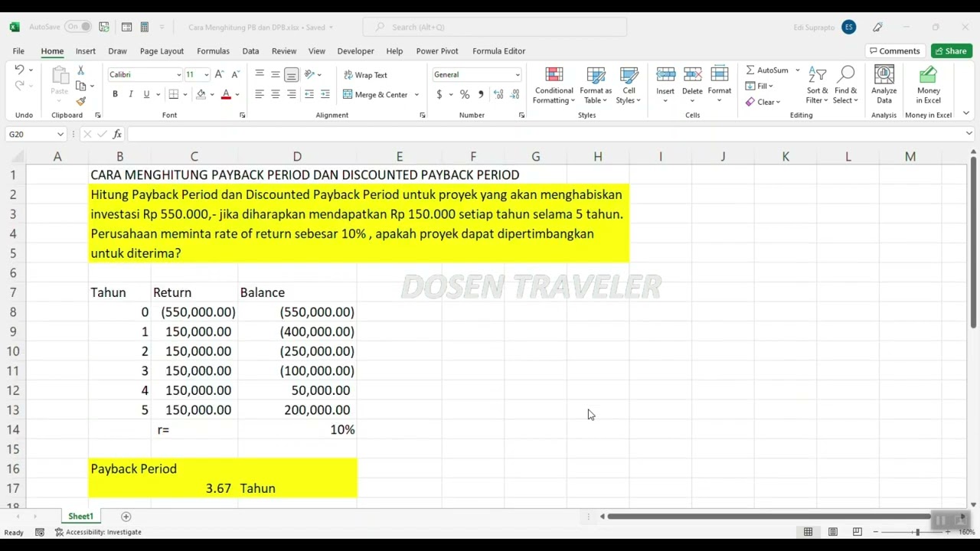Toggle the AutoSave switch
The height and width of the screenshot is (551, 980).
79,27
